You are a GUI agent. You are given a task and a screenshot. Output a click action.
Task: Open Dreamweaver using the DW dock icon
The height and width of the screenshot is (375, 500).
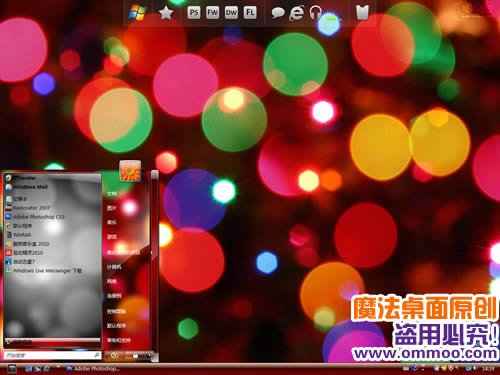coord(231,13)
